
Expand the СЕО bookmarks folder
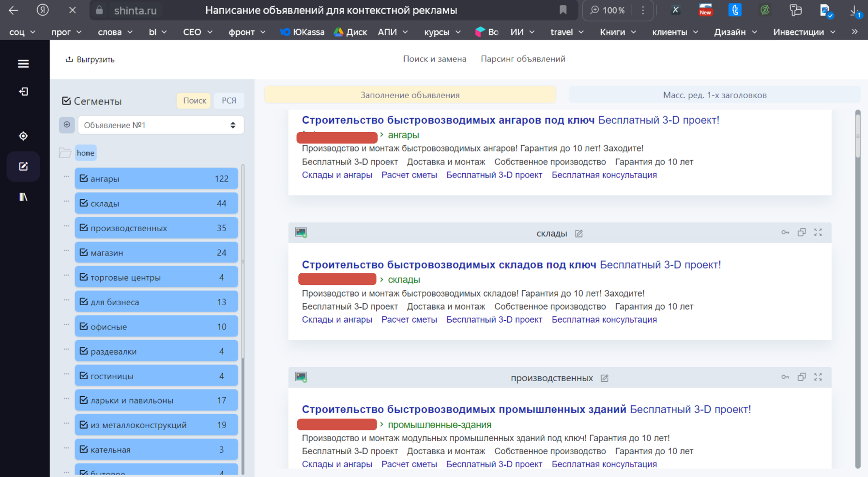coord(198,32)
